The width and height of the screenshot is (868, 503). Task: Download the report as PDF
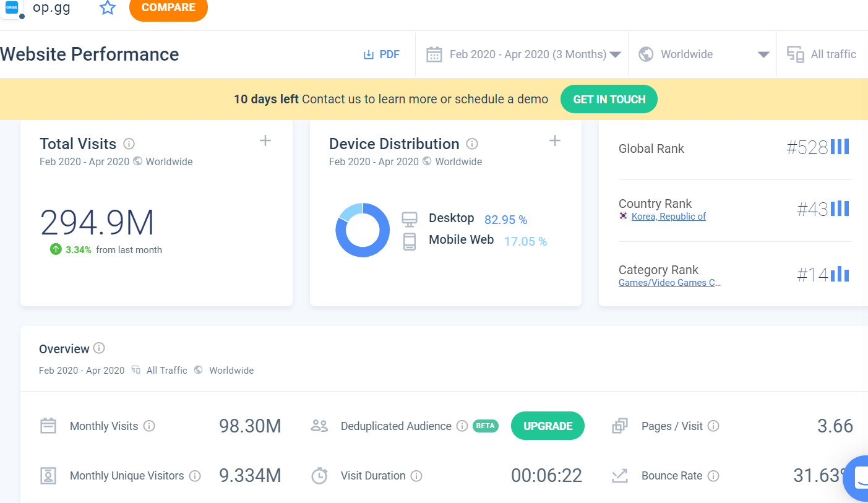[381, 54]
